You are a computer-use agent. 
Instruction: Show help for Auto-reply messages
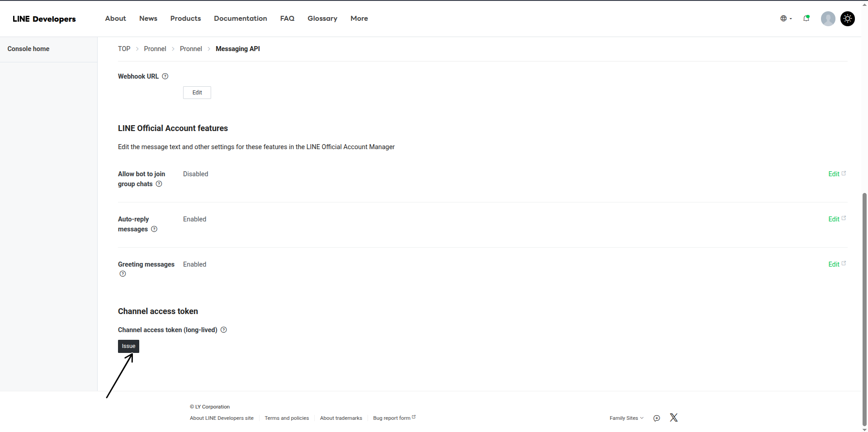coord(154,229)
